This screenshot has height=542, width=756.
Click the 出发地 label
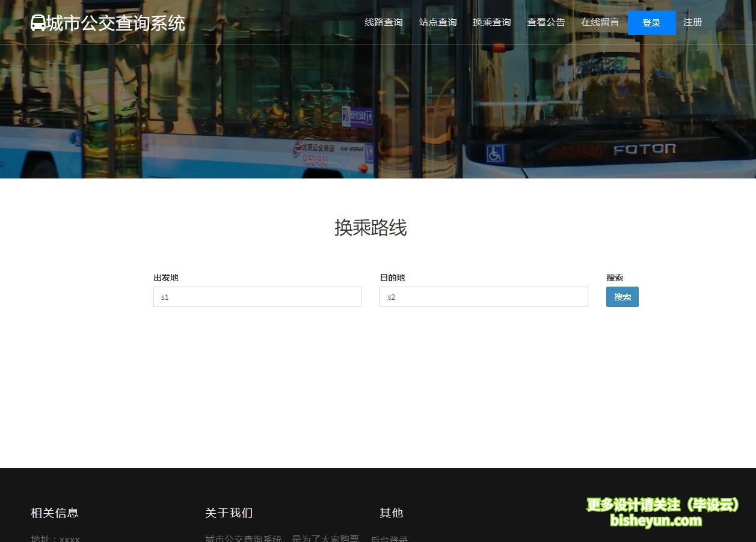[166, 278]
